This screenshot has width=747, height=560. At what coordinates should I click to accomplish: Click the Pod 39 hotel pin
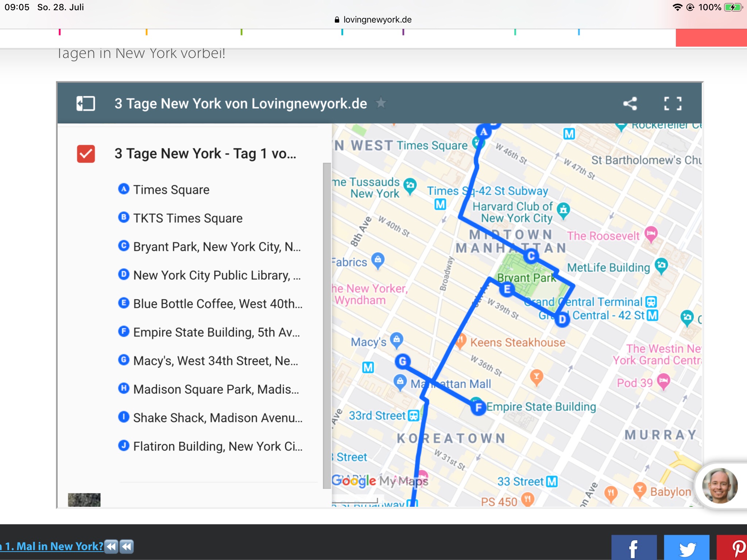[x=663, y=382]
